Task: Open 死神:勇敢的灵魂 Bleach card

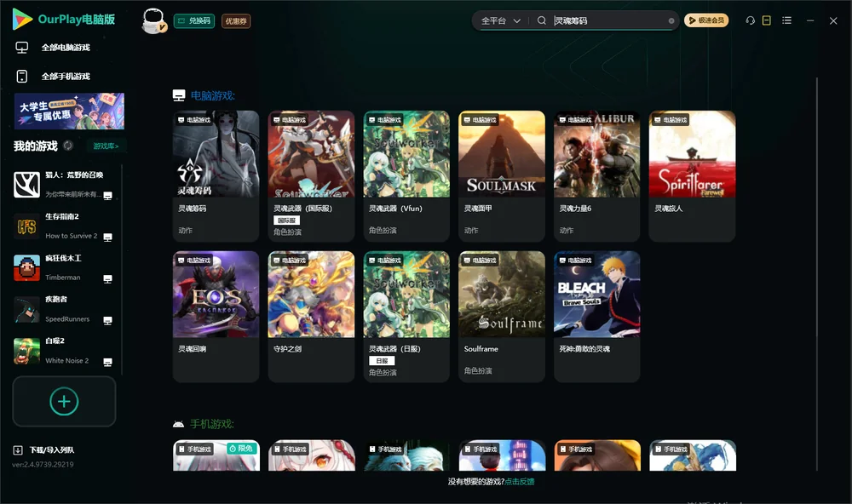Action: coord(596,317)
